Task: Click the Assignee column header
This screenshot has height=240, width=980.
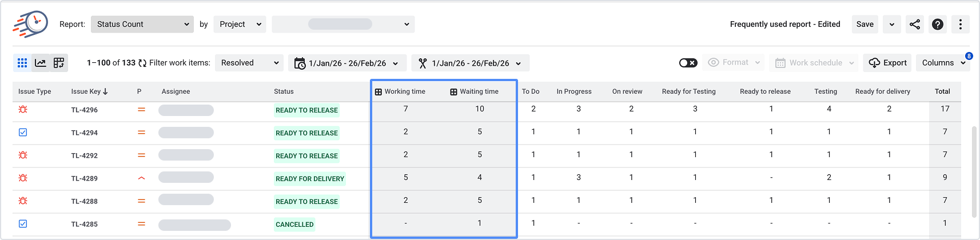Action: pos(176,91)
